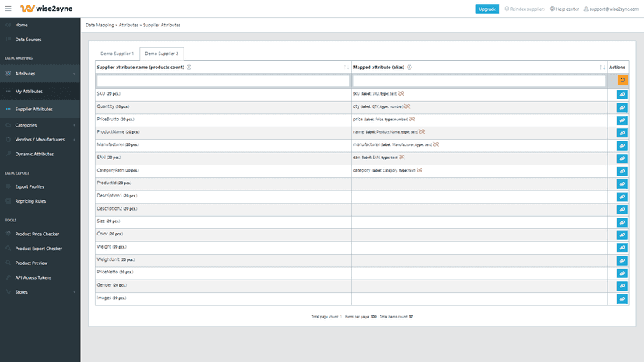Click link action for Size row

pyautogui.click(x=621, y=222)
